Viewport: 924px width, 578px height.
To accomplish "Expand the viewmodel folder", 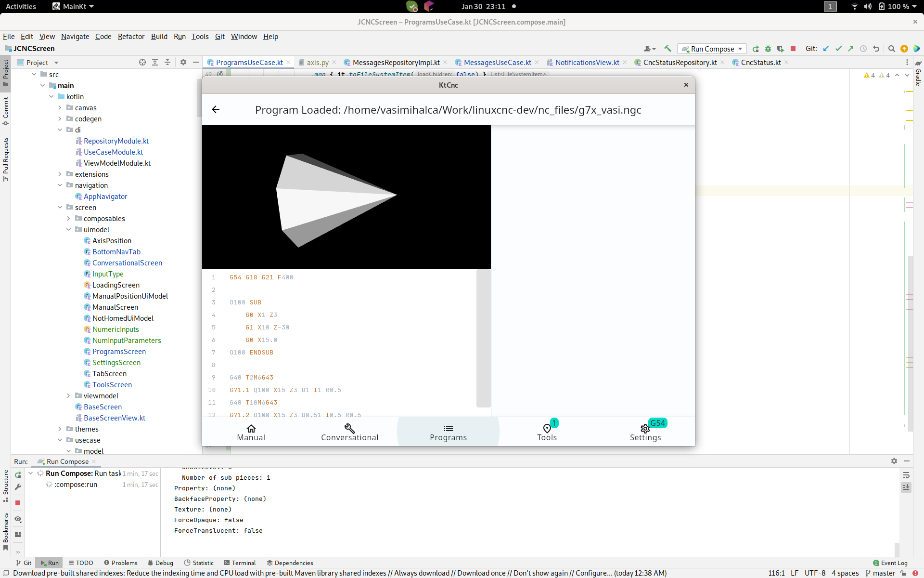I will 68,395.
